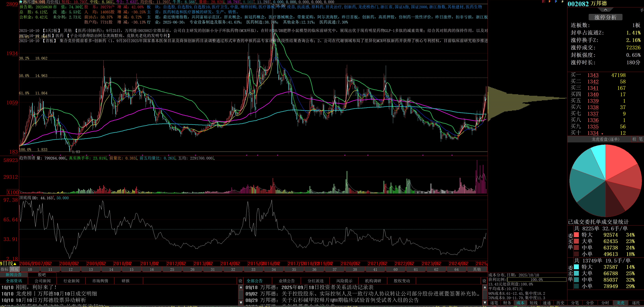Collapse panel with the up chevron
Viewport: 644px width, 307px height.
pyautogui.click(x=605, y=10)
